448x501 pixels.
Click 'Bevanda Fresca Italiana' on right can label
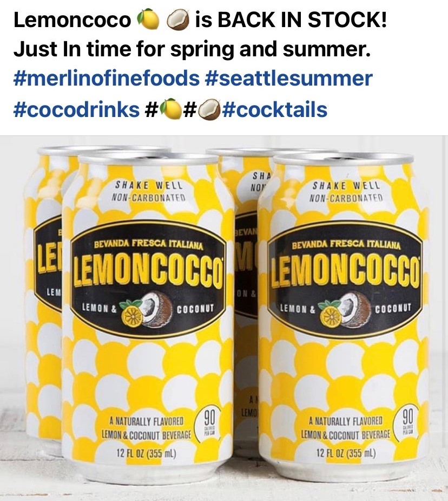(347, 245)
